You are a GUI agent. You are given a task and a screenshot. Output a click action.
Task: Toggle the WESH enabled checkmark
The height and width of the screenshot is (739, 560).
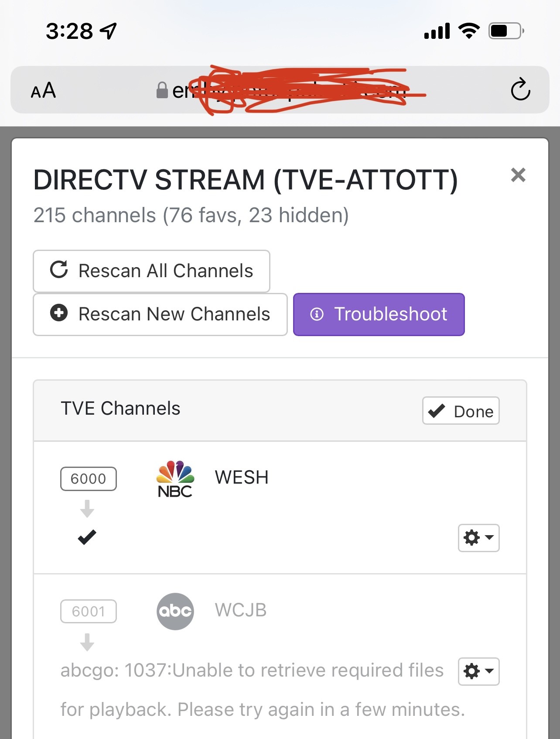coord(87,537)
